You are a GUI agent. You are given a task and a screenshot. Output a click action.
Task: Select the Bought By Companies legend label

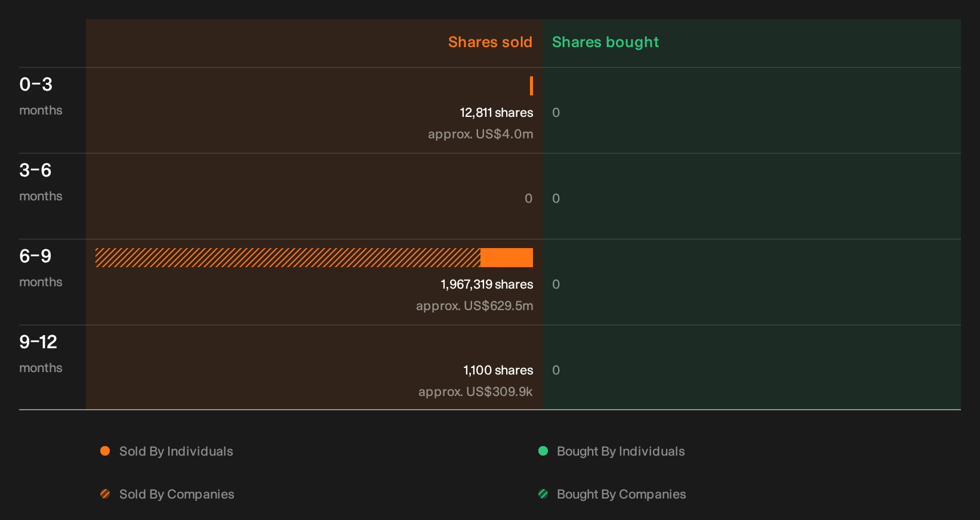[621, 494]
